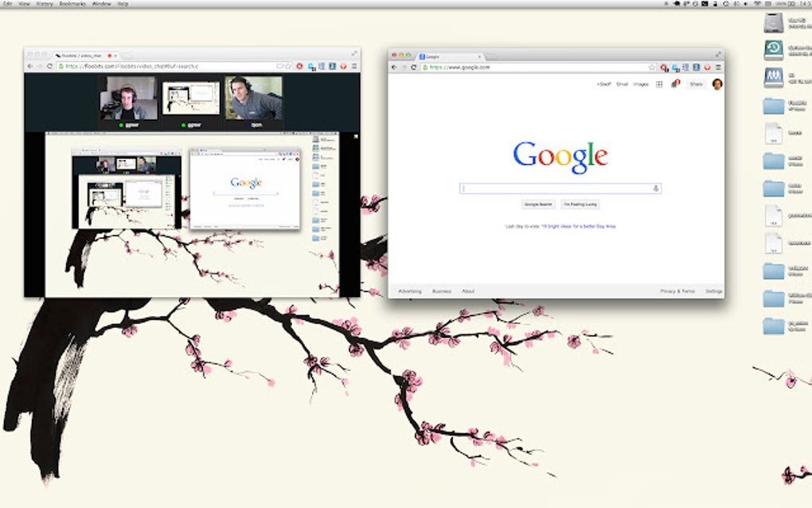Click the voice search microphone icon
812x508 pixels.
click(656, 189)
